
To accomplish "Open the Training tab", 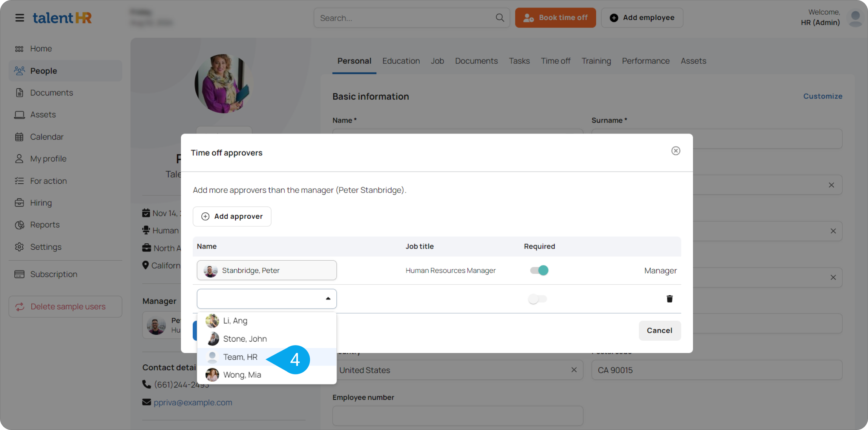I will pos(596,61).
